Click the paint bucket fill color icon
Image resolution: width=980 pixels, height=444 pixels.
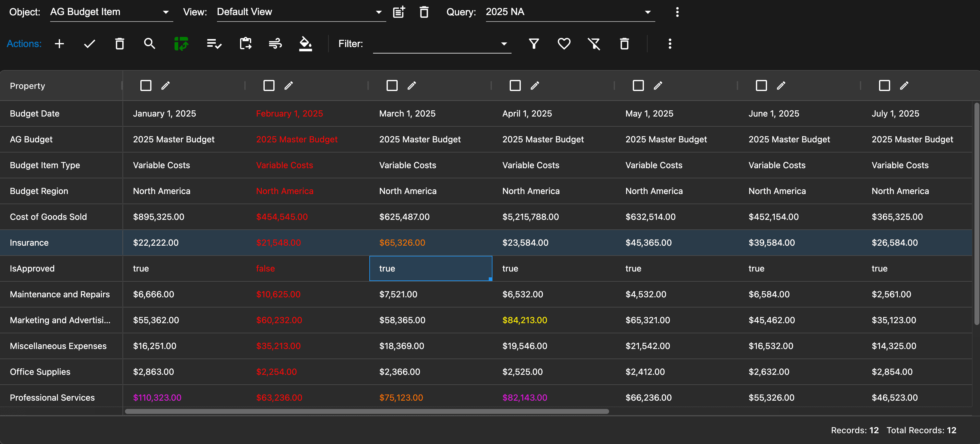pyautogui.click(x=305, y=44)
